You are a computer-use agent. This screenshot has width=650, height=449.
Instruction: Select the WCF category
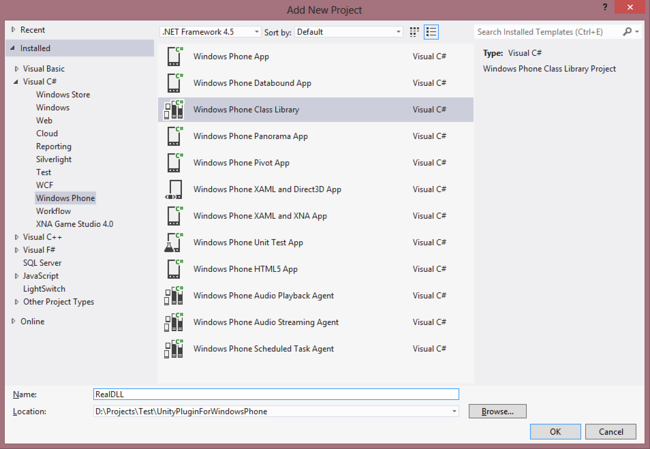click(x=44, y=185)
